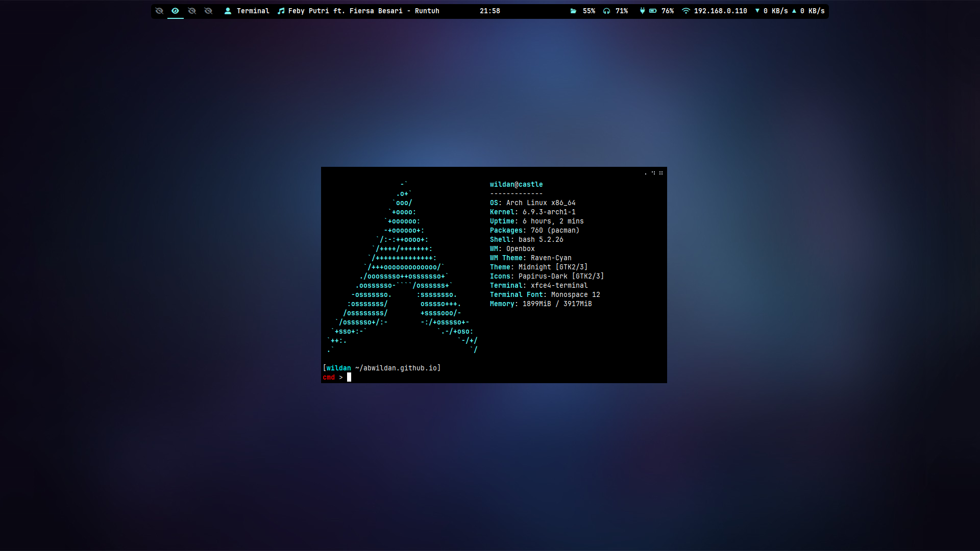The width and height of the screenshot is (980, 551).
Task: Click the upload speed 0 KB/s value
Action: coord(812,11)
